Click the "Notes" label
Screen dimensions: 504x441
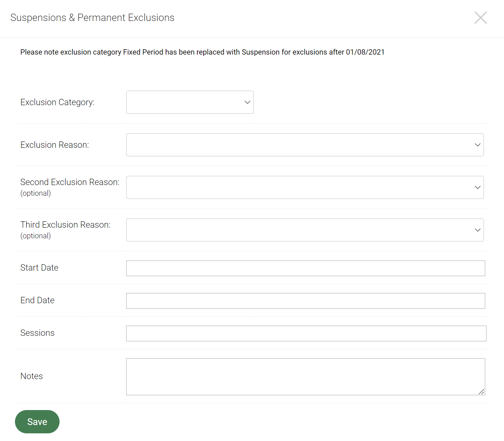point(32,376)
